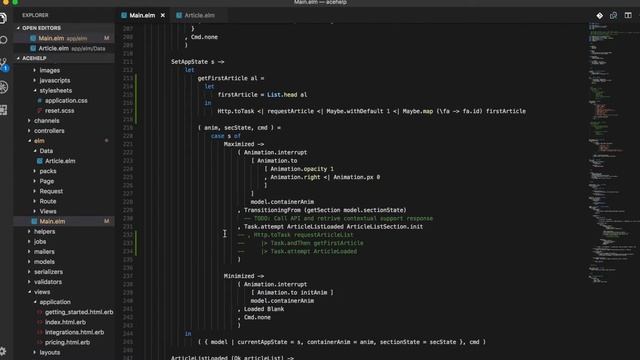Expand the channels folder
Viewport: 640px width, 360px height.
[47, 121]
